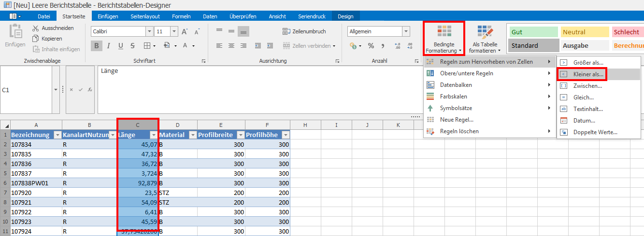The width and height of the screenshot is (644, 236).
Task: Click the percent format icon
Action: click(x=371, y=46)
